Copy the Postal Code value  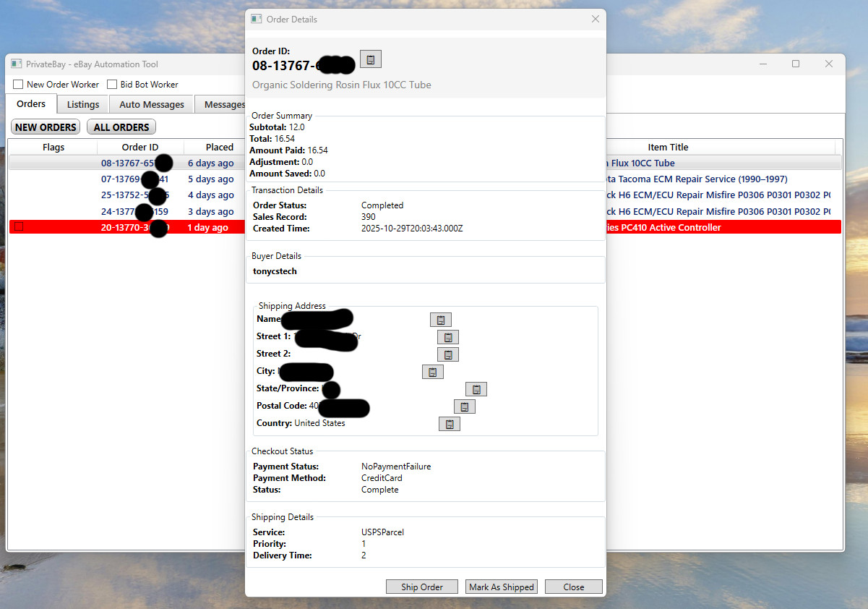464,406
